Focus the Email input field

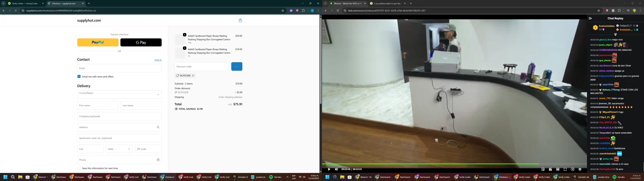[x=119, y=68]
